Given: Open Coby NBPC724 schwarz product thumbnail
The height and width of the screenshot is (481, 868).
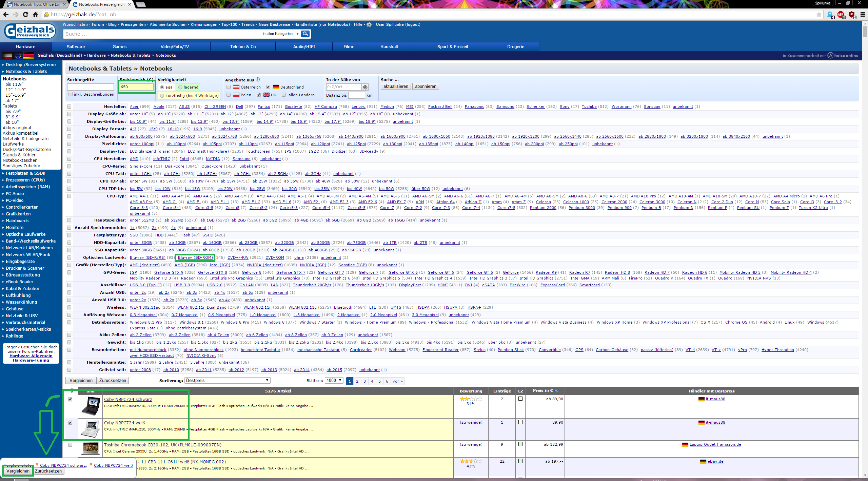Looking at the screenshot, I should [91, 406].
